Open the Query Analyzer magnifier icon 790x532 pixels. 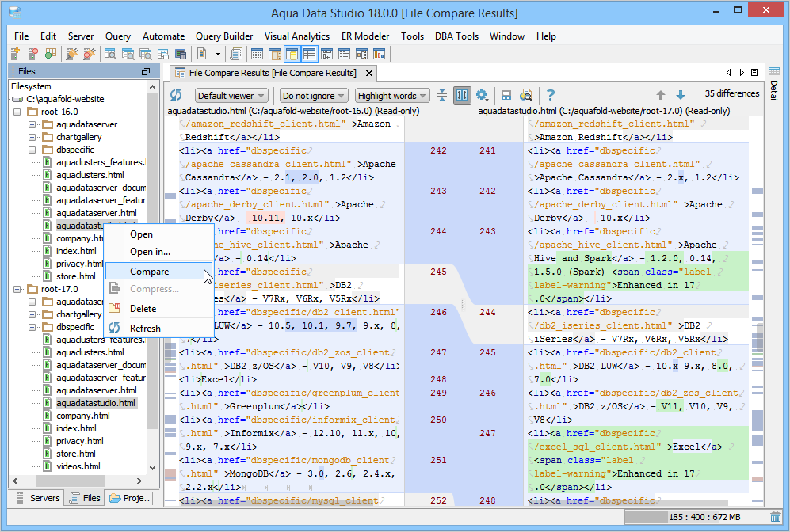[110, 53]
